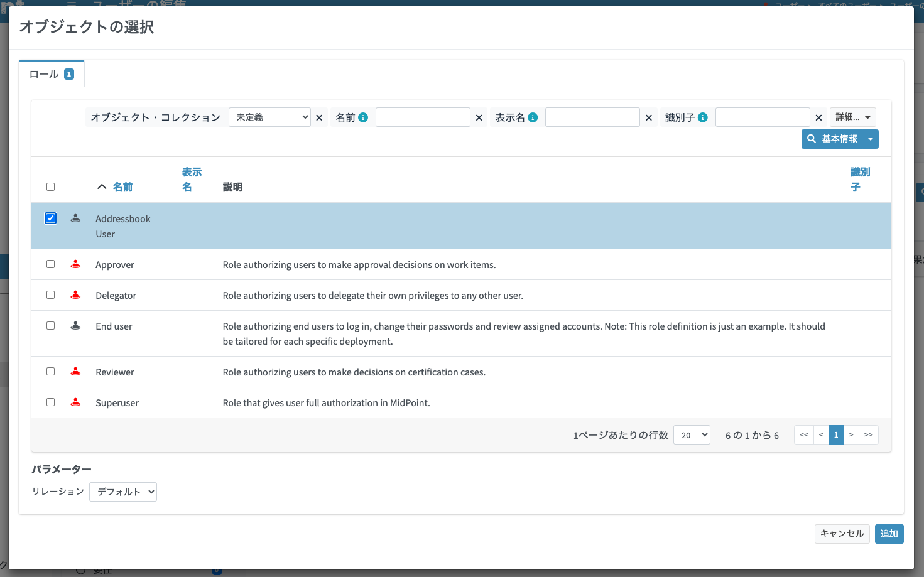Expand the 基本情報 search mode arrow

pyautogui.click(x=871, y=139)
